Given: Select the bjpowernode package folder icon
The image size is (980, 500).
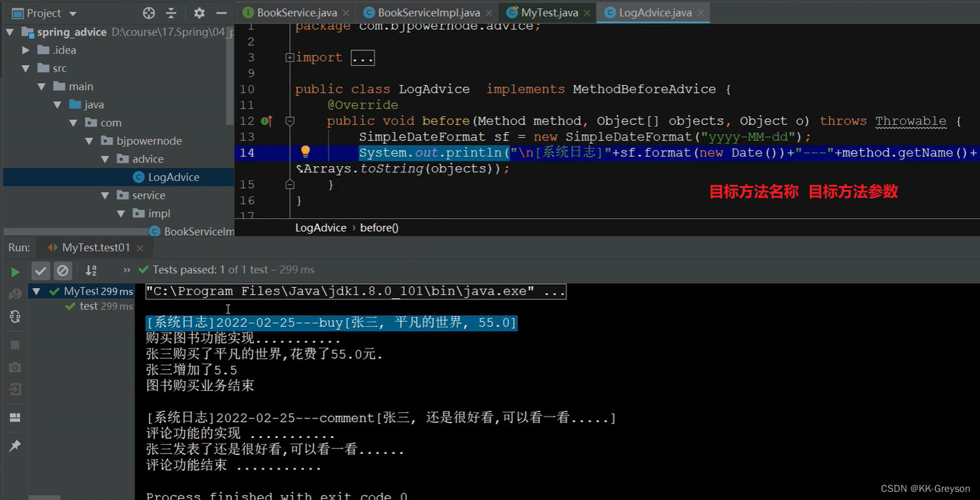Looking at the screenshot, I should pos(106,141).
